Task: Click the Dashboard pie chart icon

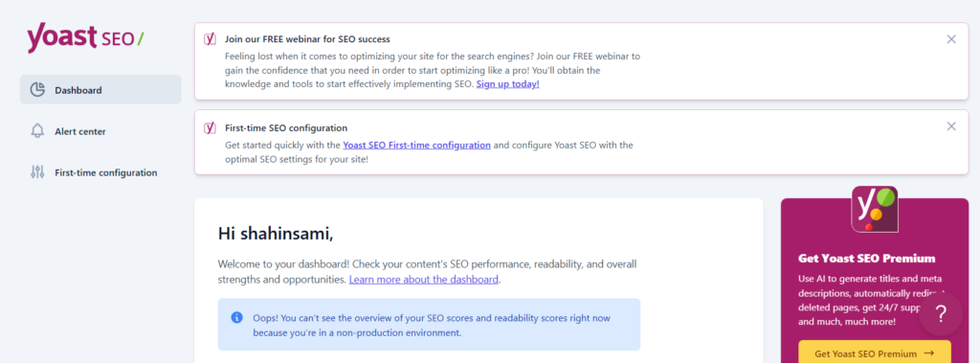Action: pos(37,89)
